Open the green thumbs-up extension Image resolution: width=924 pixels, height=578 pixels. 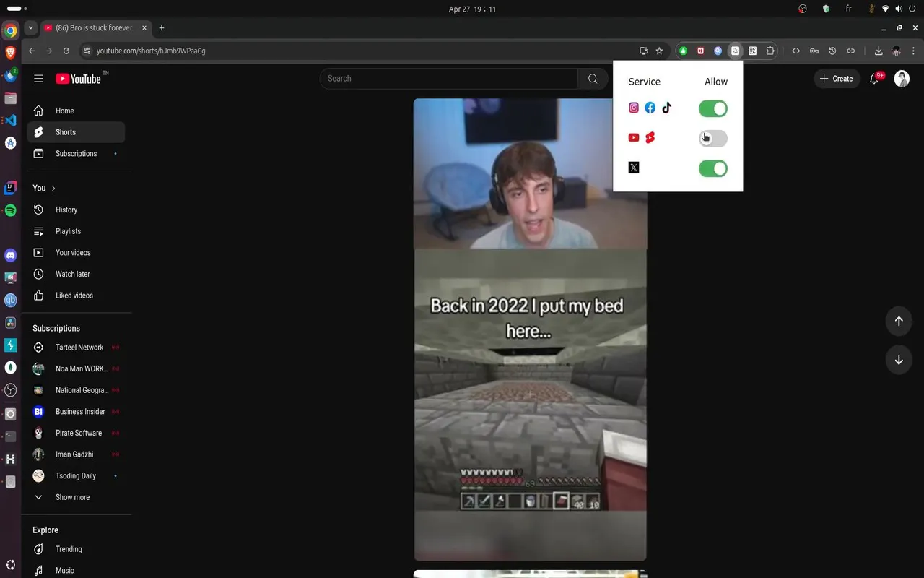pos(683,51)
